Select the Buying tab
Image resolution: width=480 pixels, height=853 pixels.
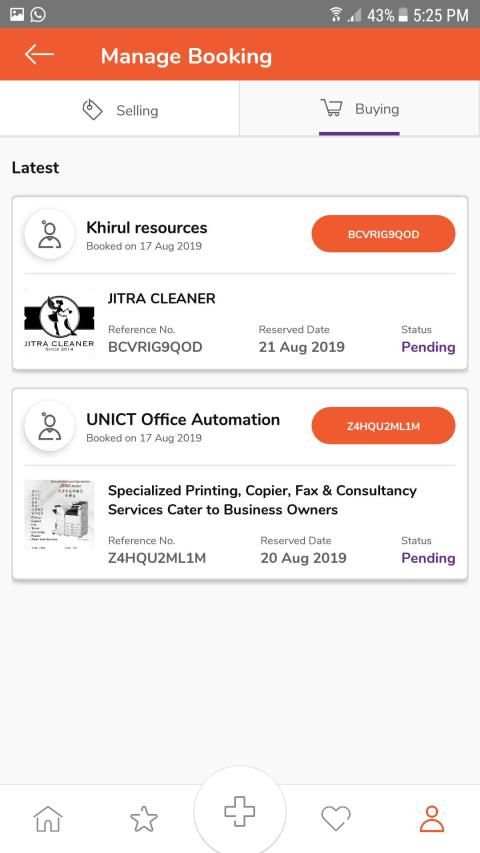coord(360,109)
